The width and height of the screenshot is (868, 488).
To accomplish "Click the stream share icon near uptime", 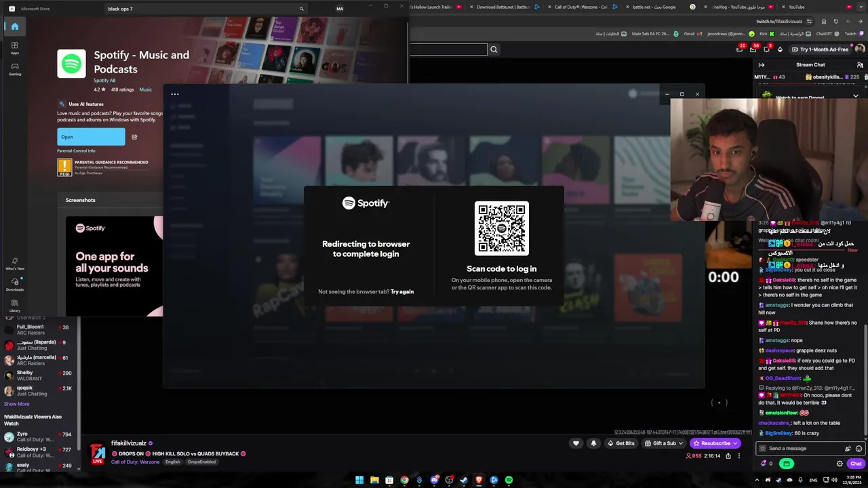I will 728,456.
